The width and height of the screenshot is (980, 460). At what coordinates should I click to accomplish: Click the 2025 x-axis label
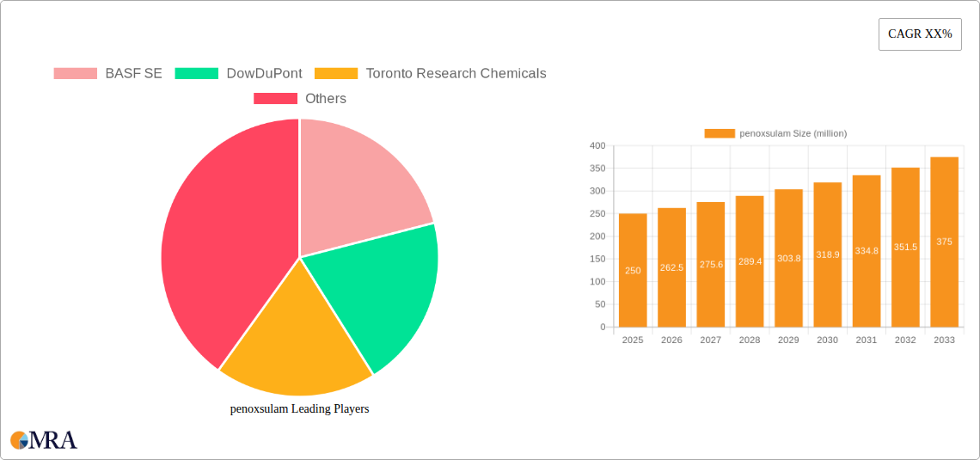(x=633, y=340)
